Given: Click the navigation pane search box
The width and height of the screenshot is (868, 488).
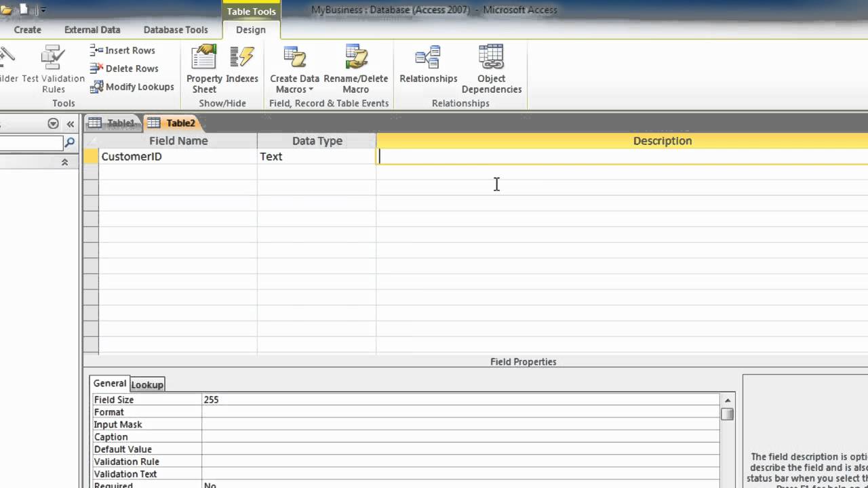Looking at the screenshot, I should tap(31, 143).
